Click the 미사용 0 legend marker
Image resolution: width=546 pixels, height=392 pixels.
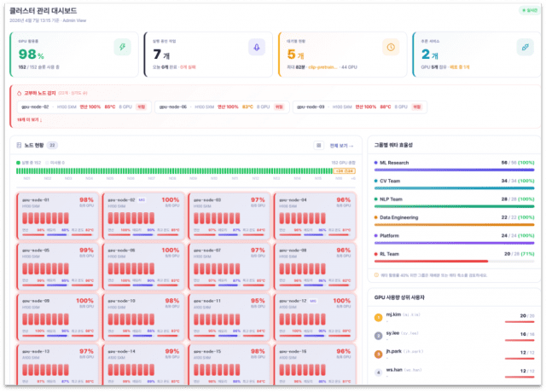click(48, 163)
